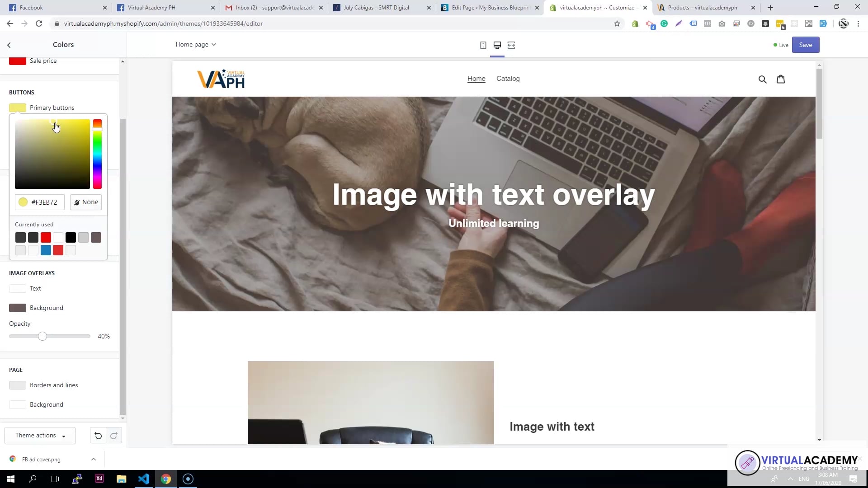Open Page Background color swatch
Screen dimensions: 868x488
click(x=18, y=404)
